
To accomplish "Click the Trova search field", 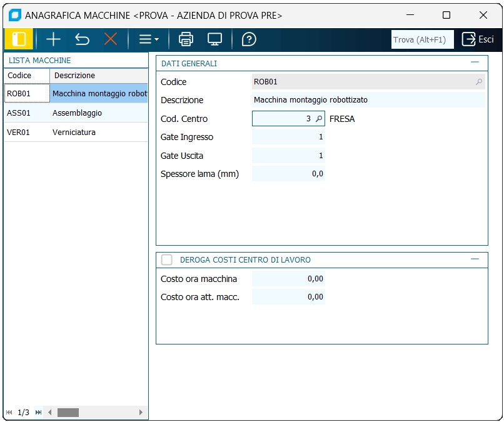I will pyautogui.click(x=422, y=39).
